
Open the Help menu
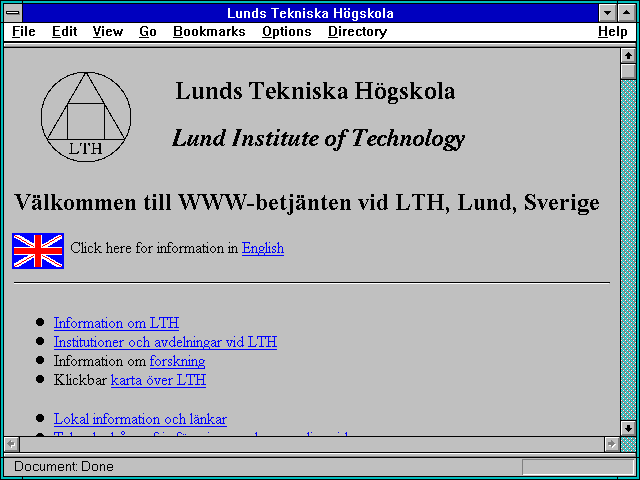coord(613,31)
